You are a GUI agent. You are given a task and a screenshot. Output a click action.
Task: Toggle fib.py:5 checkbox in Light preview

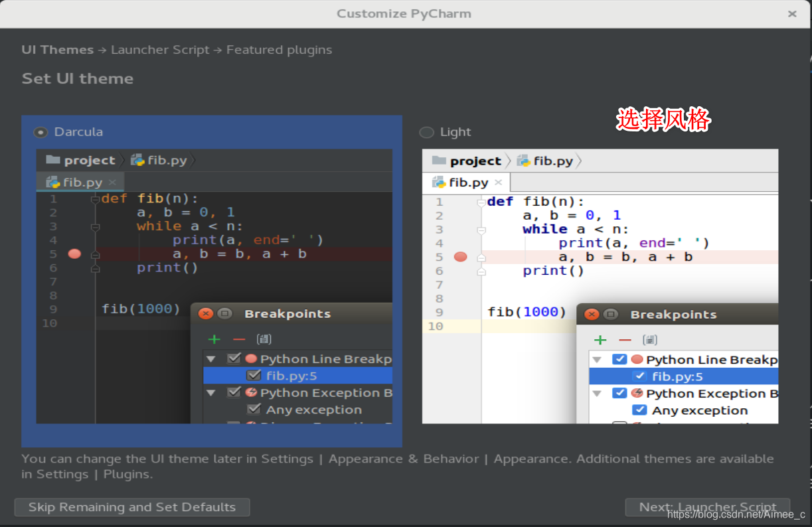coord(639,376)
